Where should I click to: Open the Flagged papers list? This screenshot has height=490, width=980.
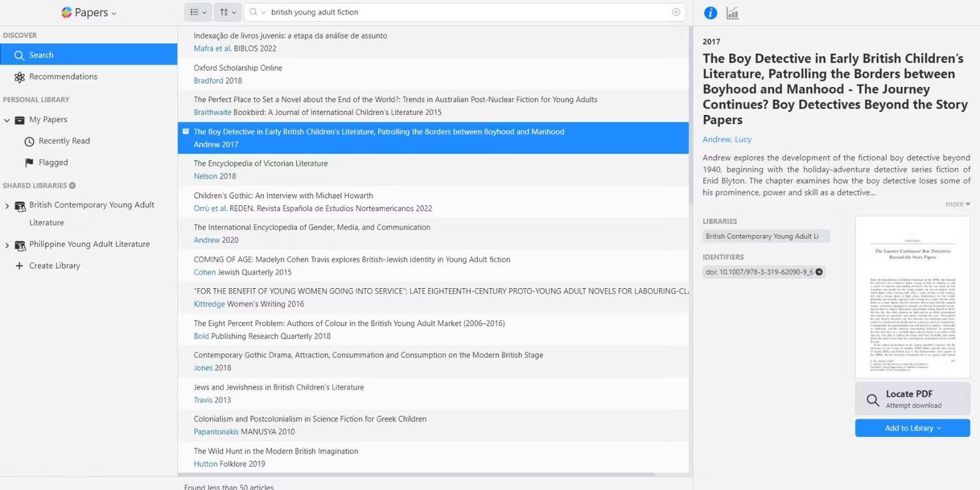(x=53, y=163)
